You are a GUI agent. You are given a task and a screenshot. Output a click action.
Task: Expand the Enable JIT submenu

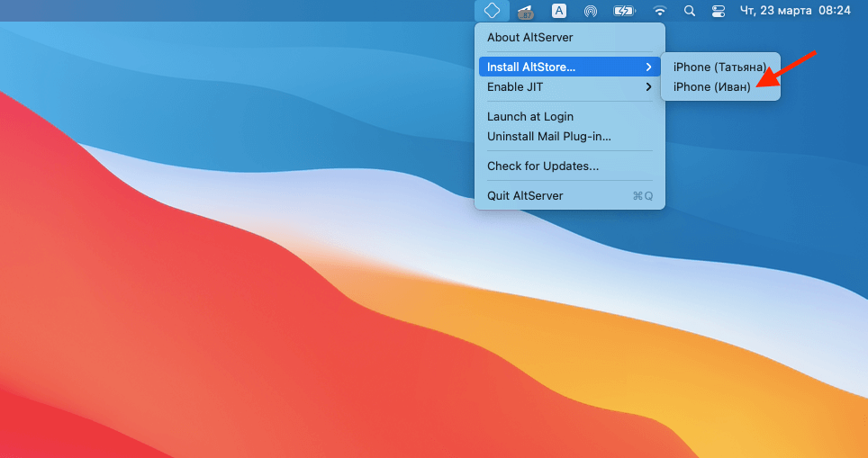[515, 87]
